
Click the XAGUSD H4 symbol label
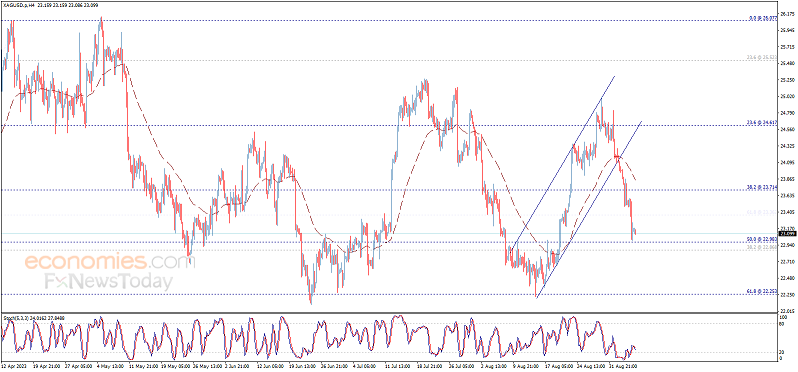pos(17,5)
